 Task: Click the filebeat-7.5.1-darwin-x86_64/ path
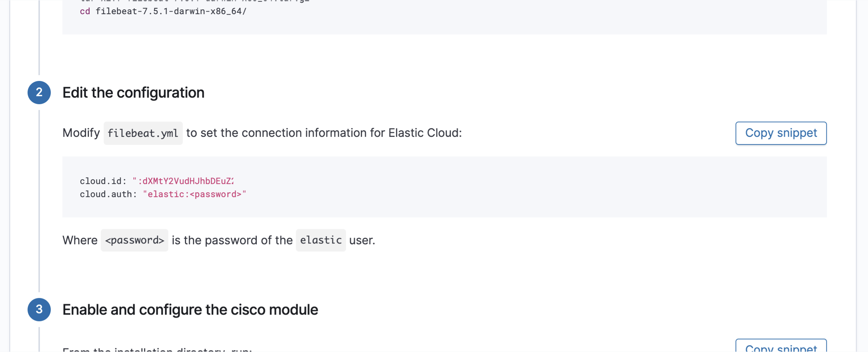171,11
